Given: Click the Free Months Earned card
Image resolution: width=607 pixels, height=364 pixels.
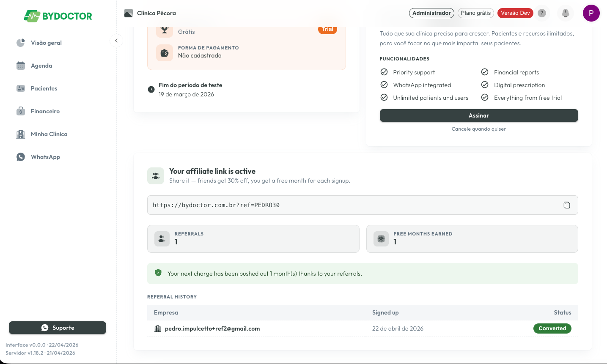Looking at the screenshot, I should click(472, 239).
